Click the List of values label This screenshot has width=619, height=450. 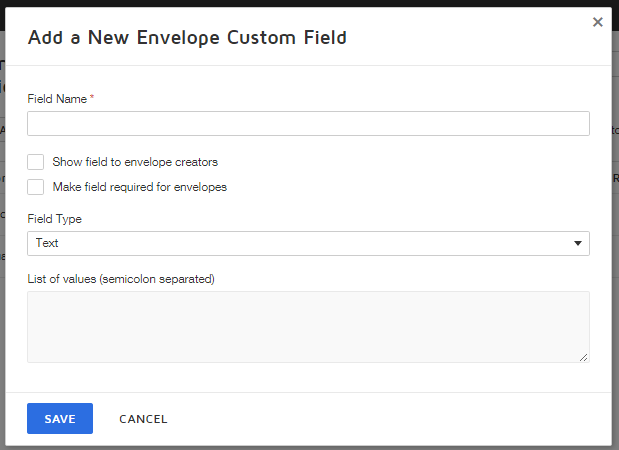point(121,278)
